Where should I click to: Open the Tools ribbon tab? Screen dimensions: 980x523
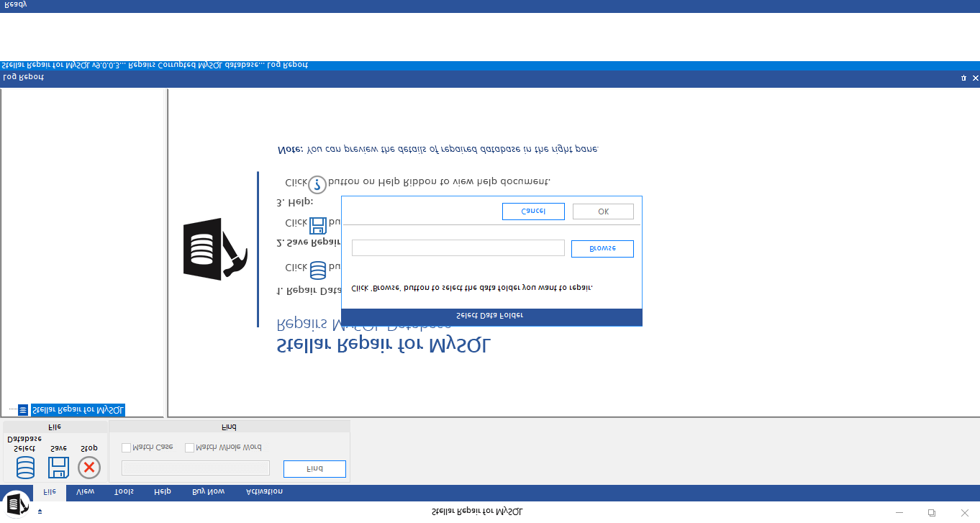click(x=124, y=492)
